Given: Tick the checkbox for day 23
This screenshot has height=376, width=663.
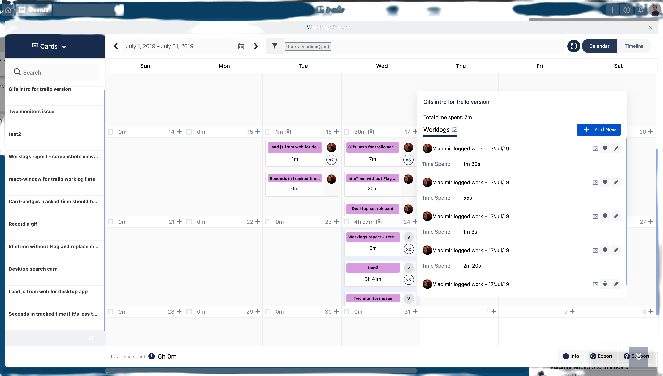Looking at the screenshot, I should point(268,222).
